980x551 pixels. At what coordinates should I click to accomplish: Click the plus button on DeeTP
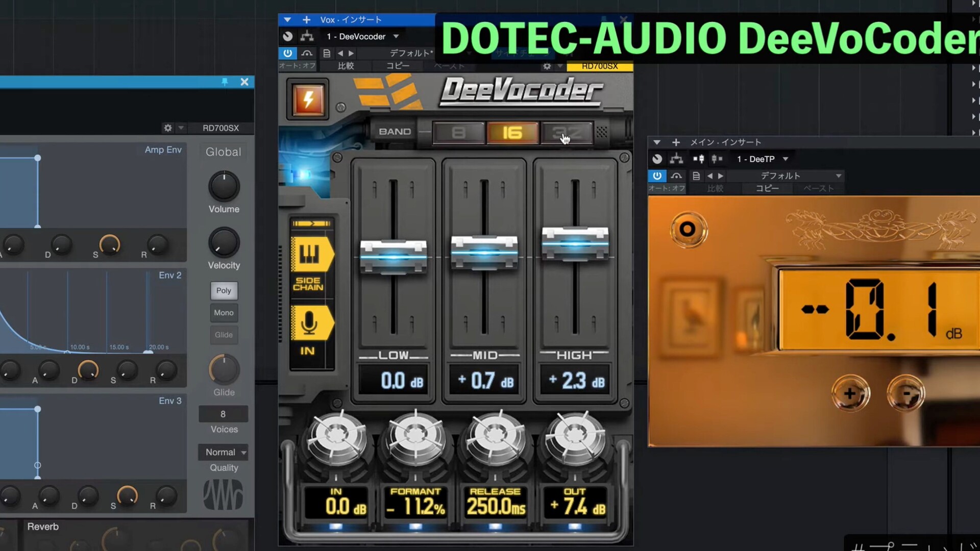pyautogui.click(x=850, y=394)
